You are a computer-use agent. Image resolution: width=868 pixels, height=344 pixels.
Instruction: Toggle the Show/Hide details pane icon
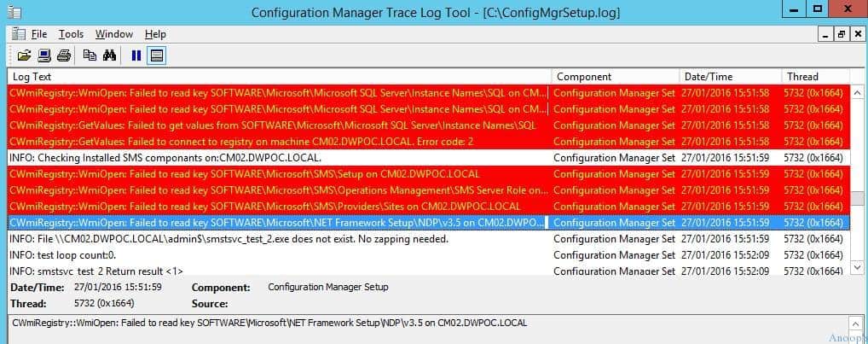157,55
